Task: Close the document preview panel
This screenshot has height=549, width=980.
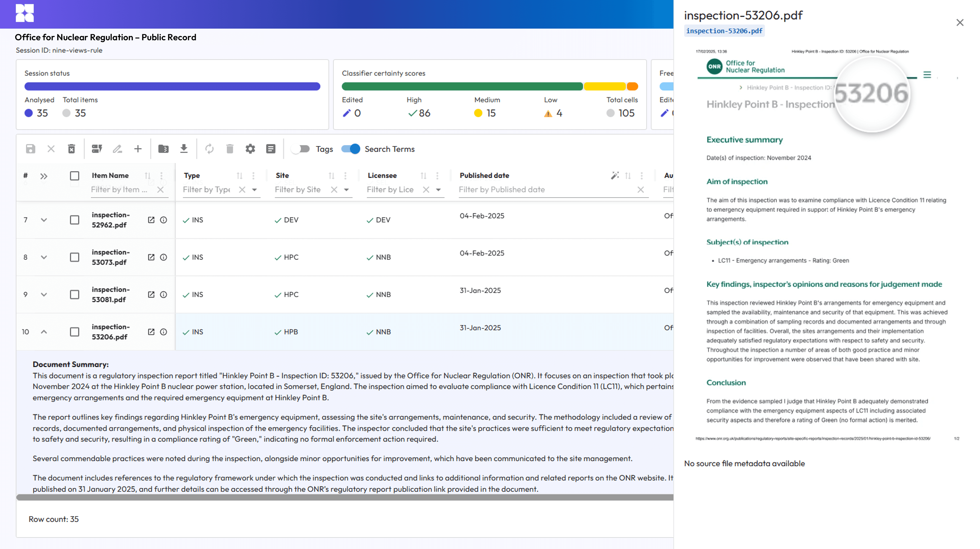Action: (x=960, y=23)
